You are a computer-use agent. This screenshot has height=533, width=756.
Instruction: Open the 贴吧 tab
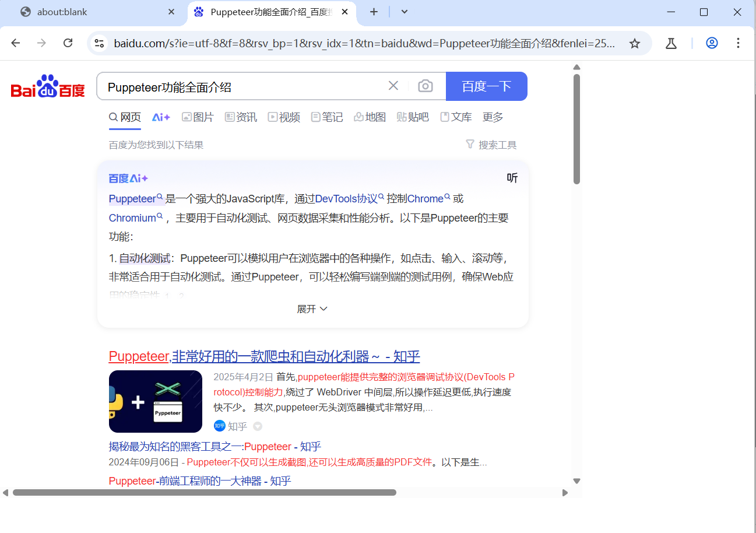tap(413, 117)
